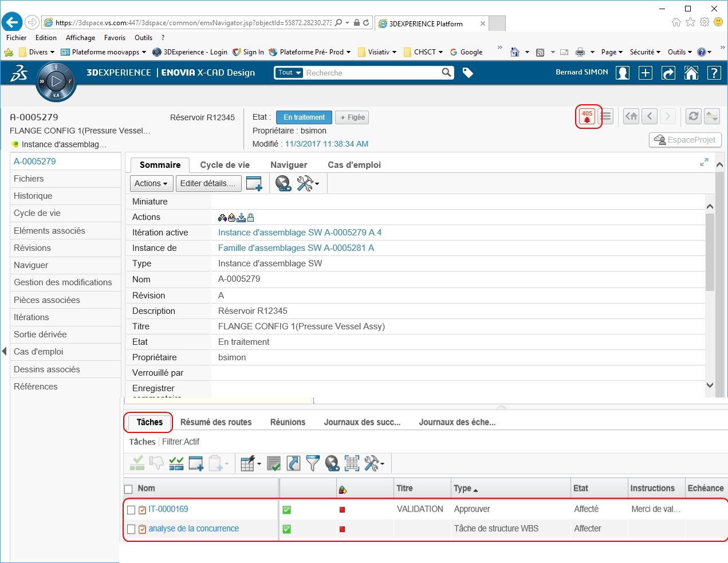Open the tag icon beside search
Screen dimensions: 728x563
tap(468, 73)
